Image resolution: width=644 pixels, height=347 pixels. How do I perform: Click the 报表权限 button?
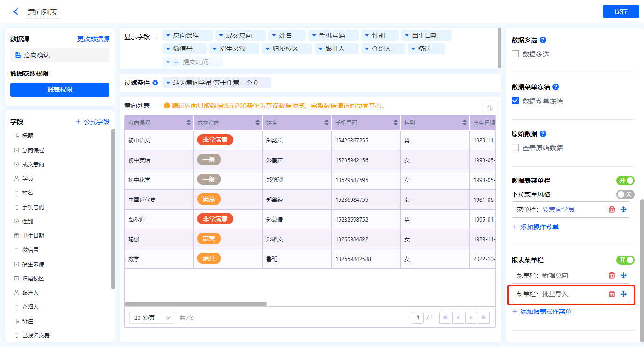[60, 90]
